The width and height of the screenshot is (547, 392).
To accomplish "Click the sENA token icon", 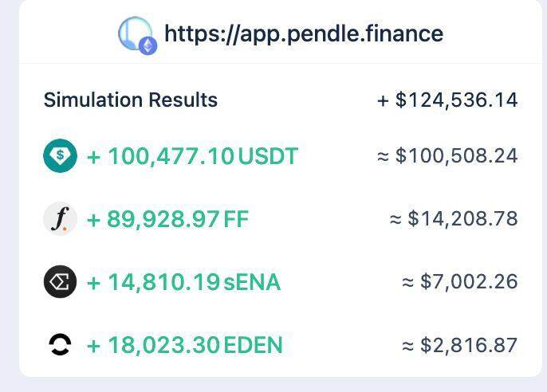I will pos(60,281).
